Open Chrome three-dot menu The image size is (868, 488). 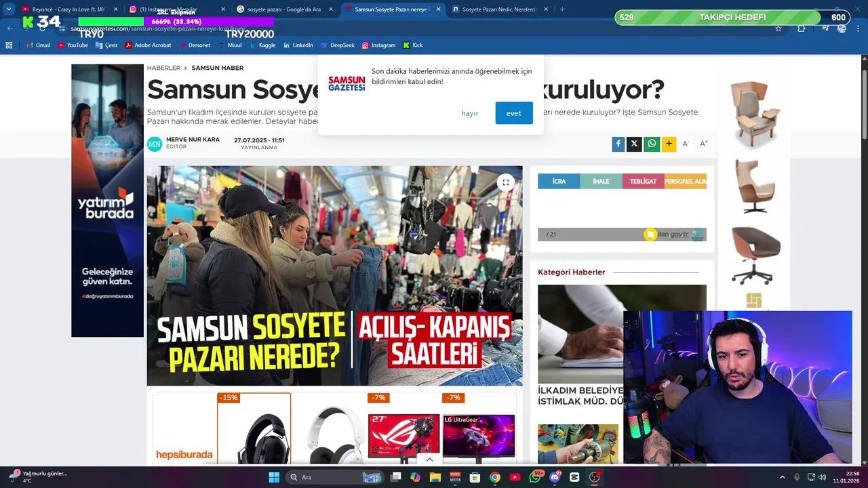[x=859, y=28]
